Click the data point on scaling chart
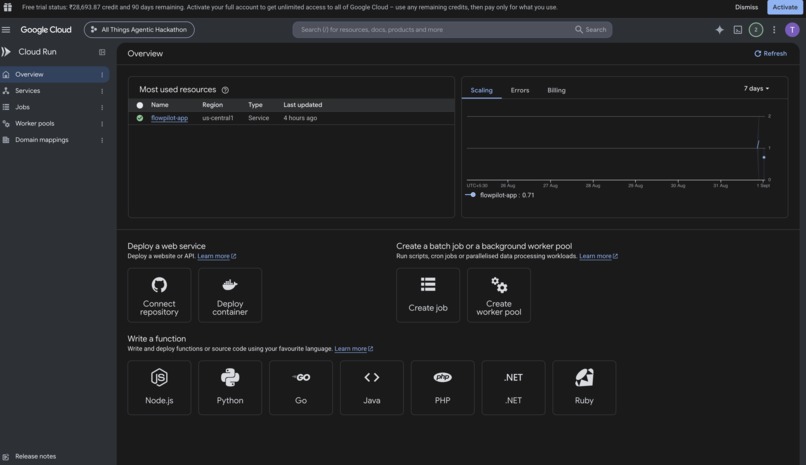 [764, 157]
